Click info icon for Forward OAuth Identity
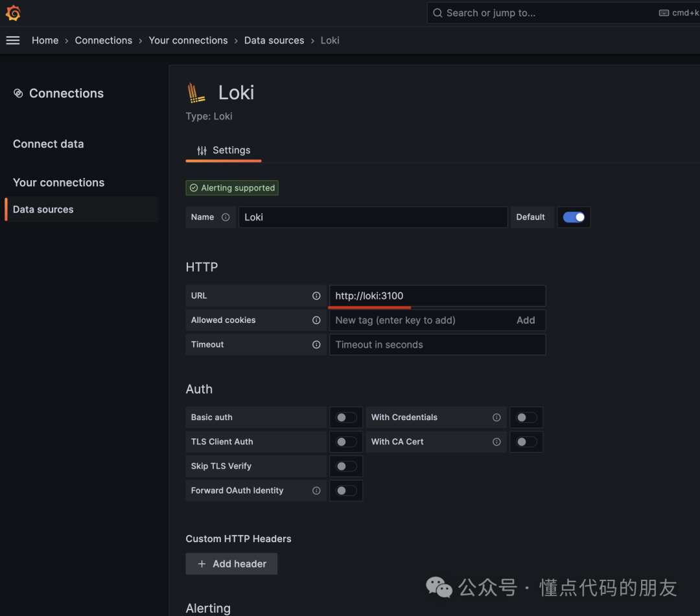The image size is (700, 616). click(316, 490)
